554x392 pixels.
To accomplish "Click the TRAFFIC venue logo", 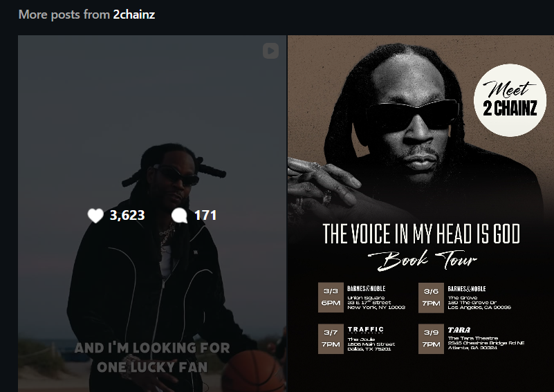I will 366,330.
